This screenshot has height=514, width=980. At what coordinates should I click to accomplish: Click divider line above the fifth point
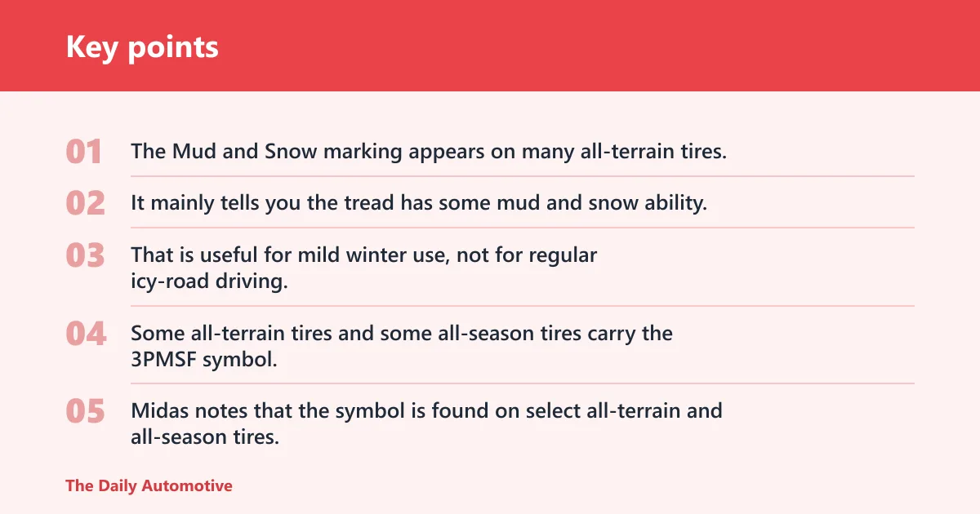tap(523, 383)
